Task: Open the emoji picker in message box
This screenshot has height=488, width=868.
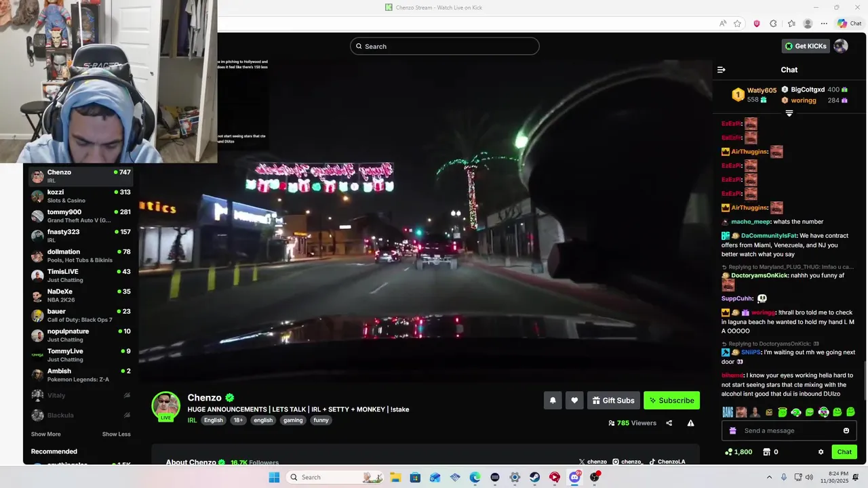Action: (846, 430)
